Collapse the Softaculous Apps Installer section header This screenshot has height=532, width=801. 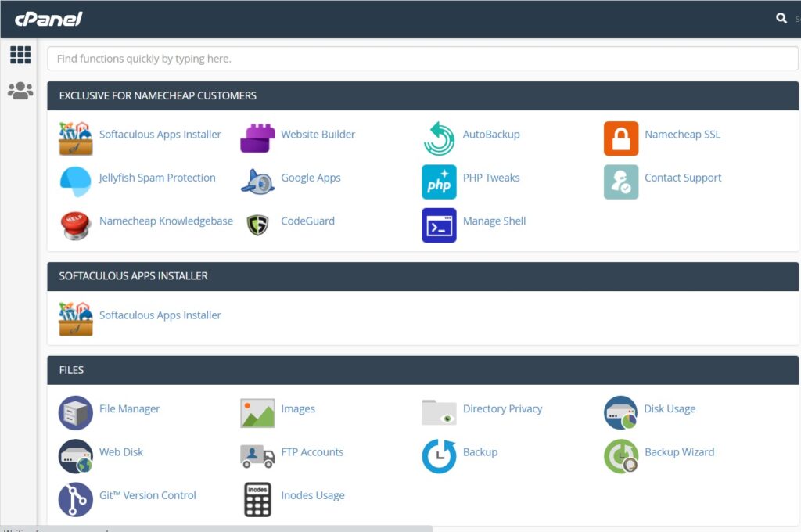click(422, 276)
